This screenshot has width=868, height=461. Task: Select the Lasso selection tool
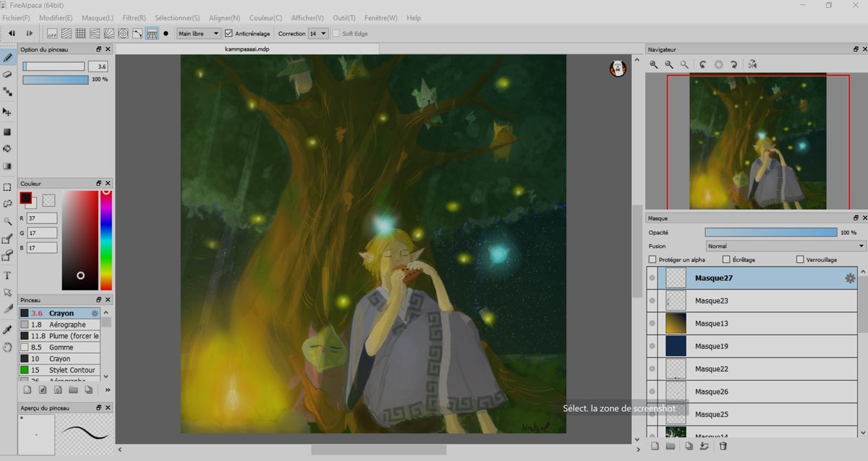8,203
